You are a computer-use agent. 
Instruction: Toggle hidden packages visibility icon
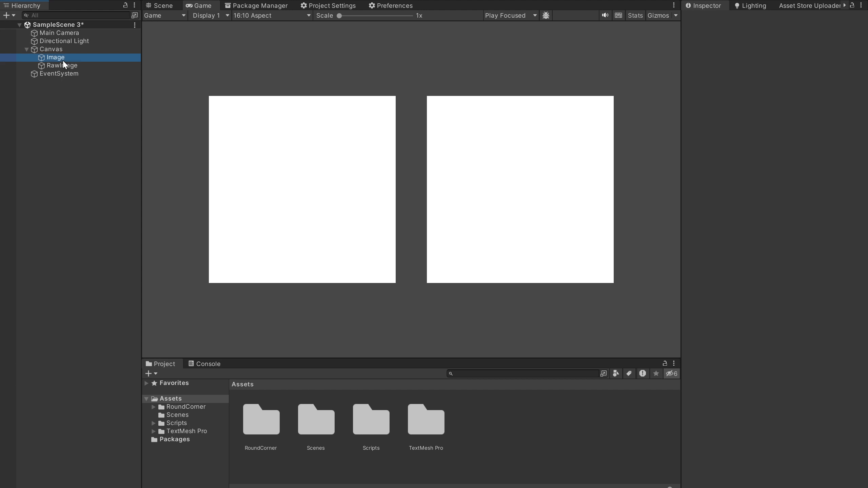[671, 373]
